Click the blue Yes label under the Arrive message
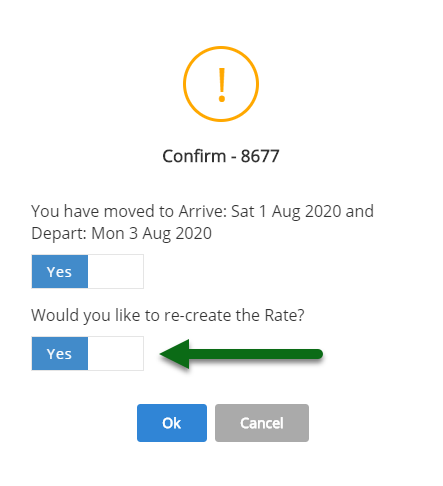 [60, 272]
